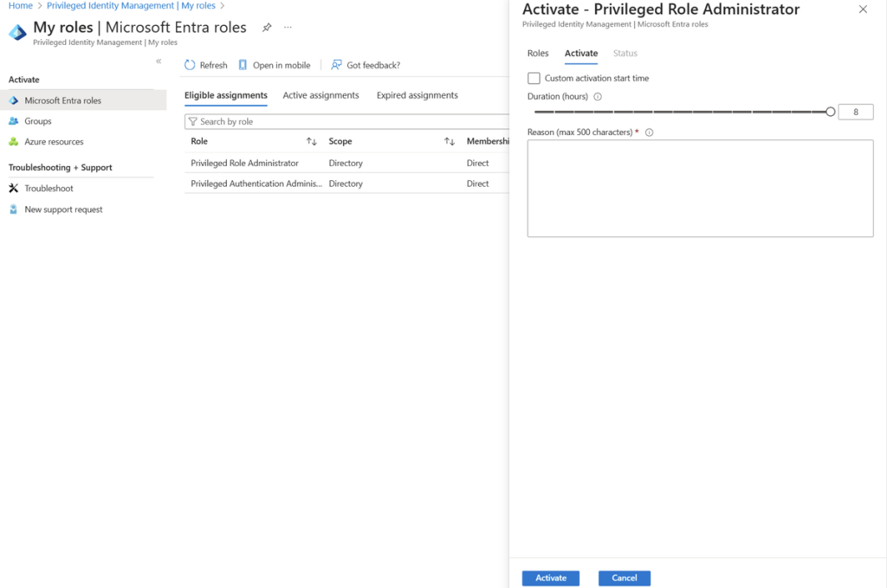This screenshot has height=588, width=887.
Task: Click the Activate button
Action: (x=551, y=578)
